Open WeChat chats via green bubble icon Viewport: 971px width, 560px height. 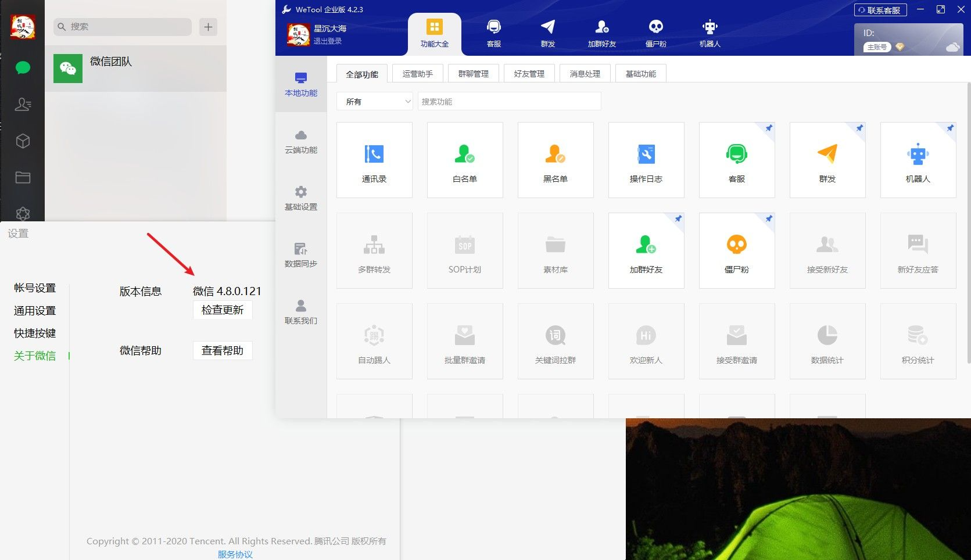[x=23, y=68]
